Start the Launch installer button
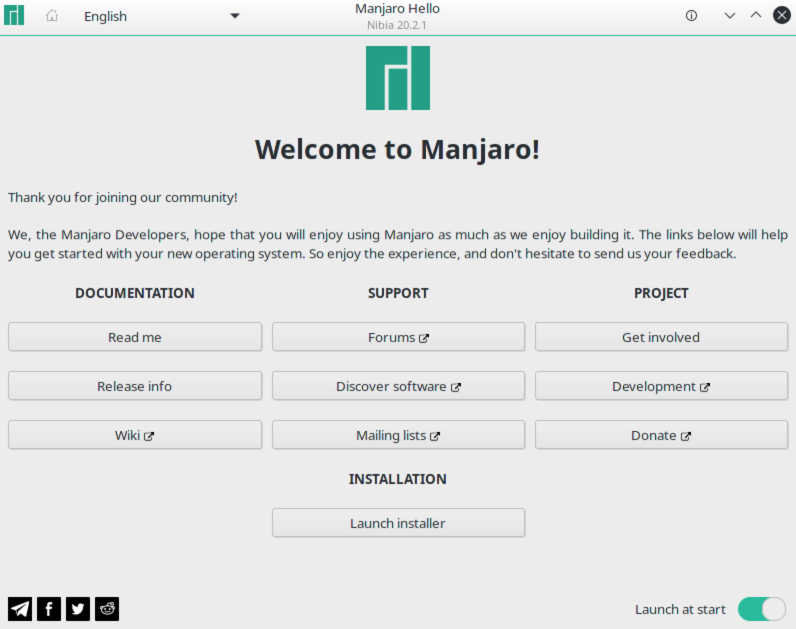The image size is (796, 629). coord(399,523)
